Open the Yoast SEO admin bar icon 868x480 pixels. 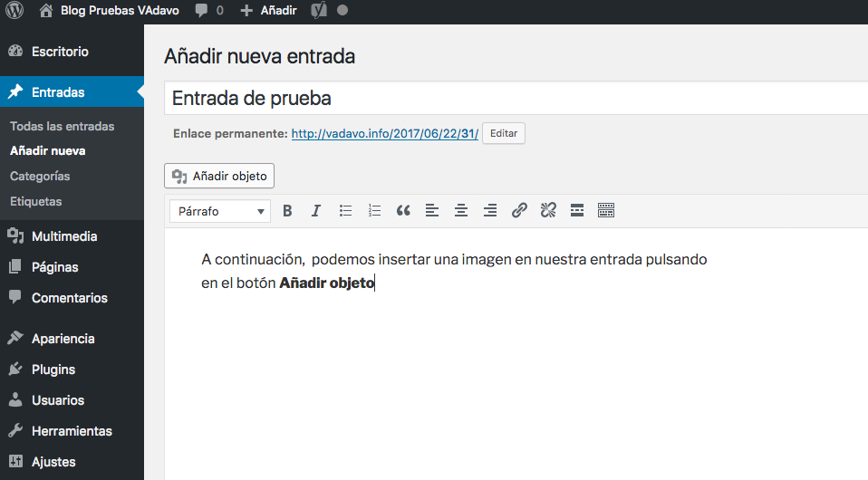click(319, 10)
